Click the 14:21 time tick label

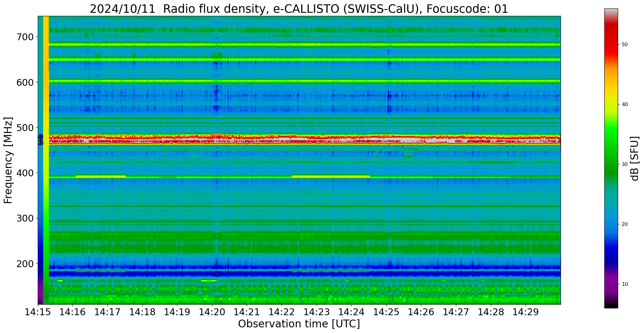pos(247,312)
